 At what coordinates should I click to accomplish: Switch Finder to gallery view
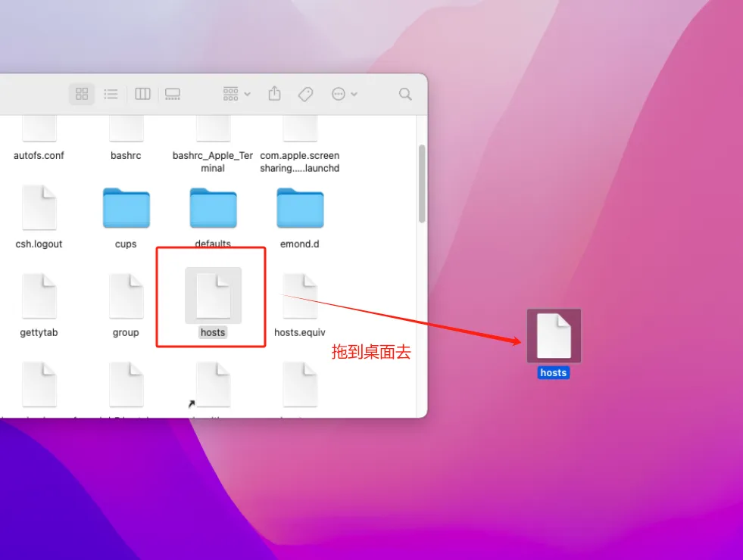tap(173, 94)
